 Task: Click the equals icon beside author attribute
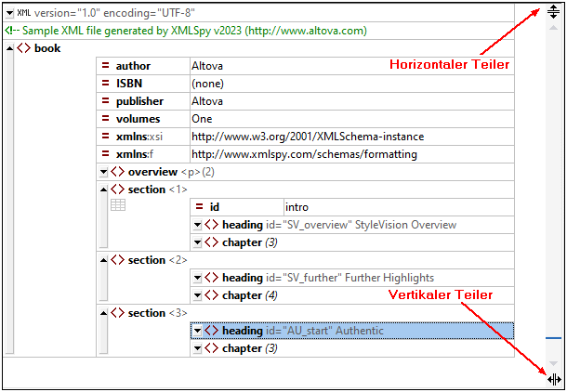tap(106, 66)
